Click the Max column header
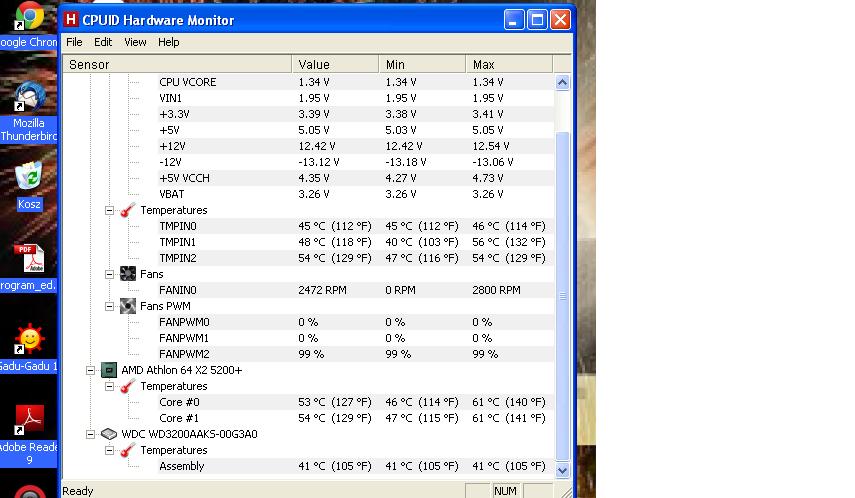 510,64
